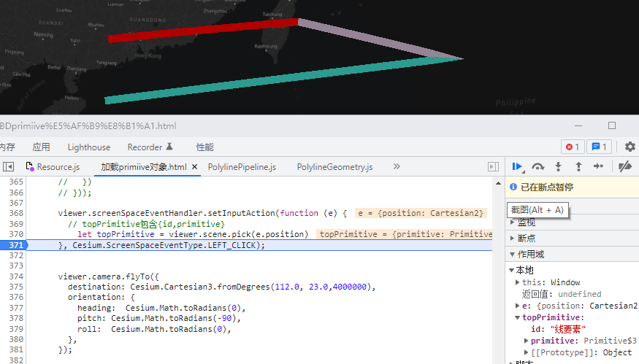Click the single Step debugger icon
Screen dimensions: 639x364
click(x=598, y=167)
